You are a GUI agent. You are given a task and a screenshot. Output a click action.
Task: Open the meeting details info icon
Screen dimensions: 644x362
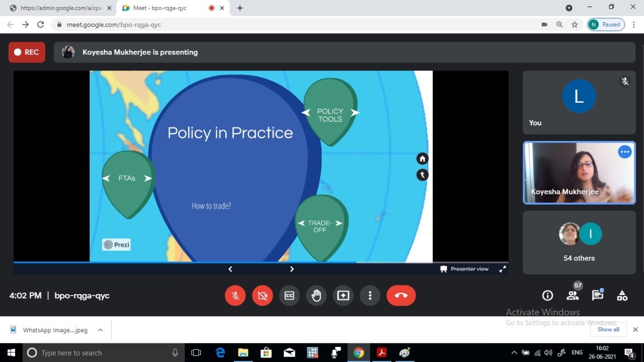click(x=547, y=296)
